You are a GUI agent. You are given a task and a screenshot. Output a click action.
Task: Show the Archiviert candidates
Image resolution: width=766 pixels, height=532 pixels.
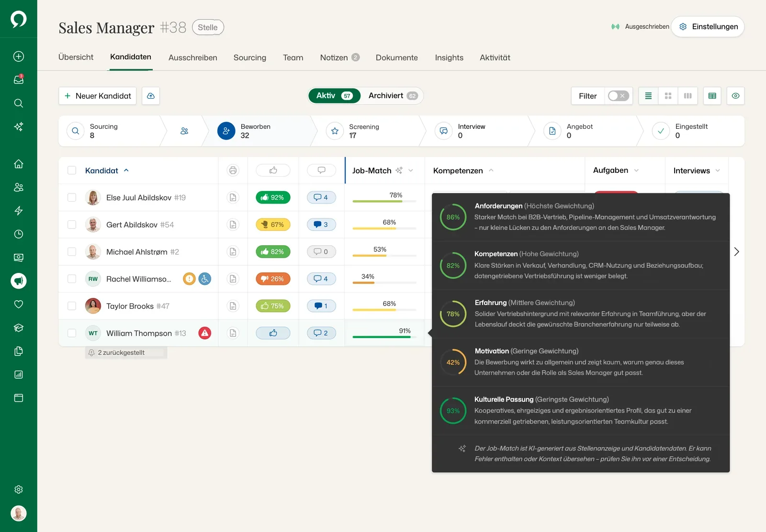pyautogui.click(x=393, y=96)
